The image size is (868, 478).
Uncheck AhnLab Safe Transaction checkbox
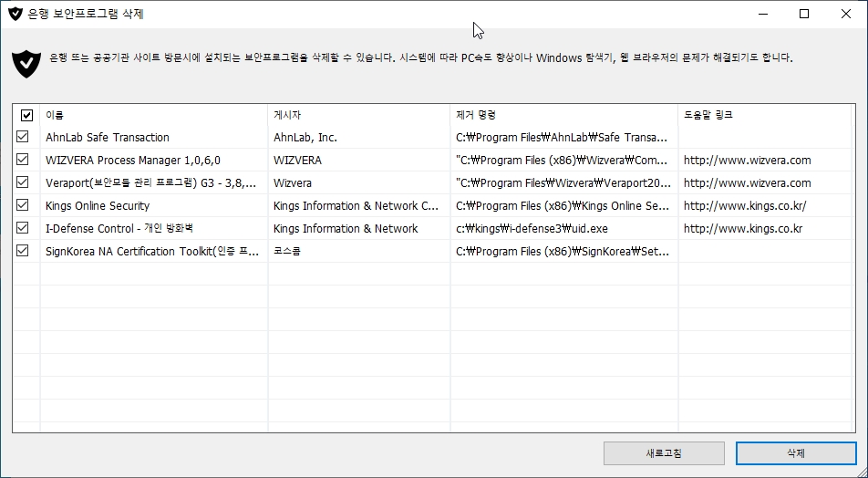22,137
